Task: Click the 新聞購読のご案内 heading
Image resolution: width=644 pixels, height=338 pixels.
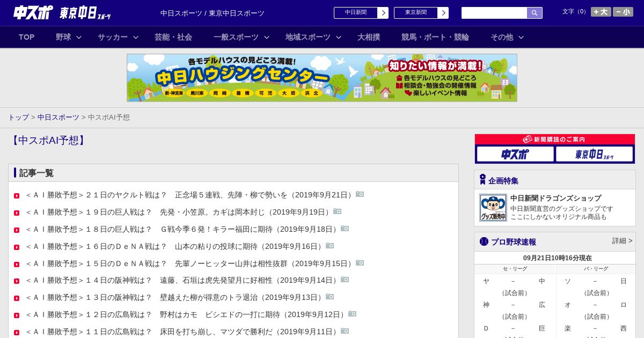Action: pos(555,139)
